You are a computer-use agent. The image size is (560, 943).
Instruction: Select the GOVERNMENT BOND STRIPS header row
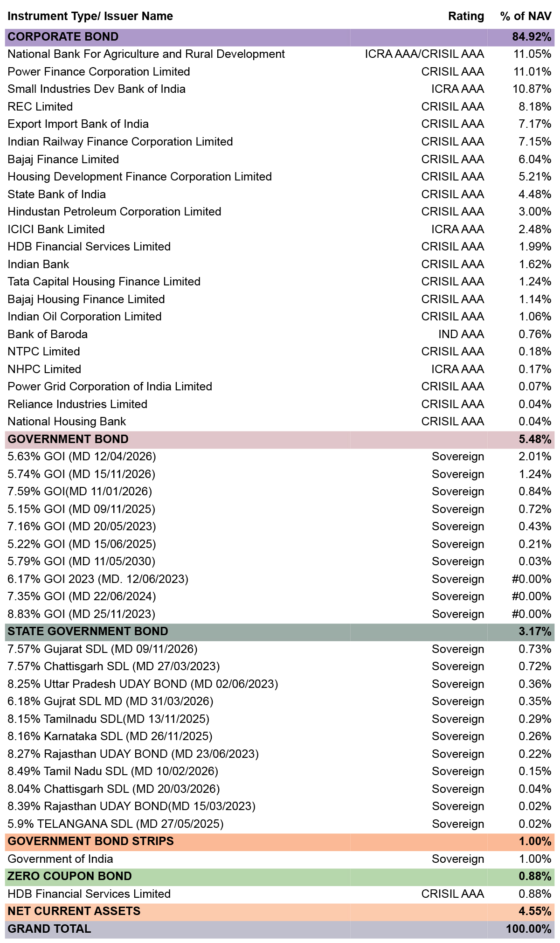coord(280,841)
